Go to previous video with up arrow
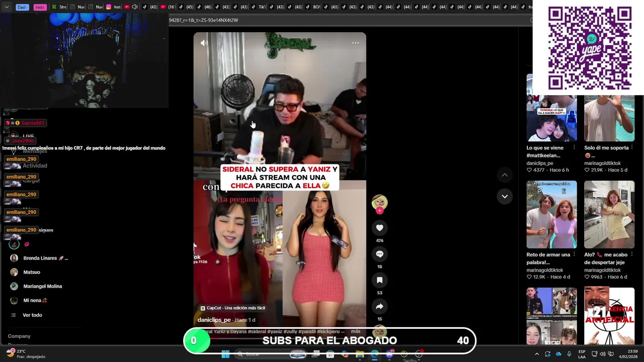 point(505,175)
